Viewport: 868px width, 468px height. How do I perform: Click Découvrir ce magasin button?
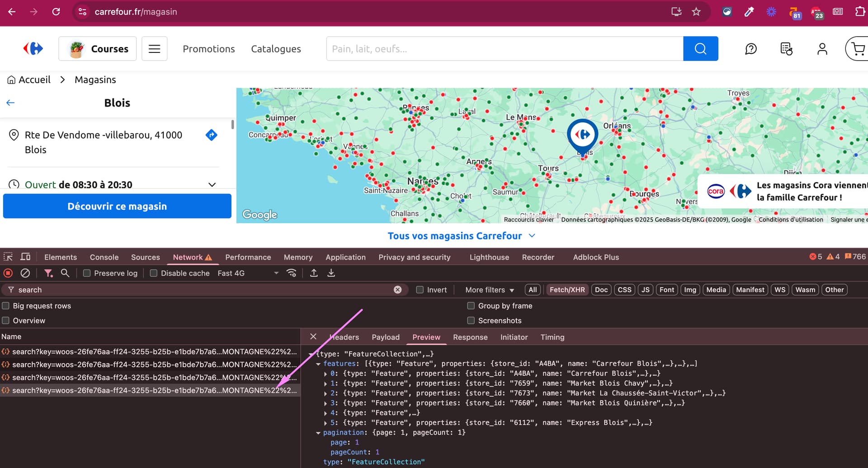click(x=117, y=206)
